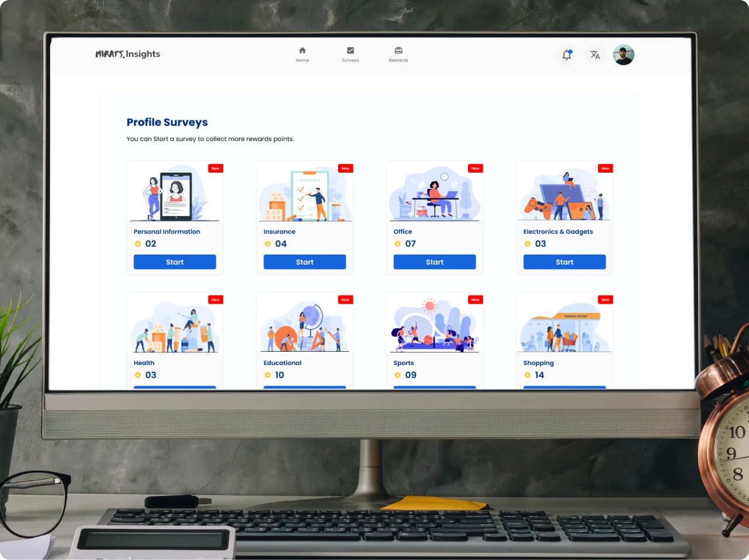The image size is (749, 560).
Task: Start the Insurance survey
Action: [305, 262]
